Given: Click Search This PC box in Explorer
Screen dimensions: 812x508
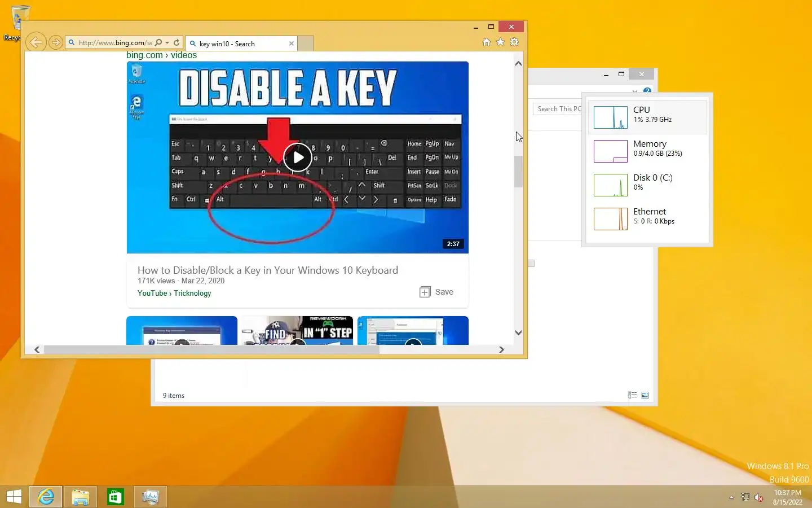Looking at the screenshot, I should [x=558, y=109].
